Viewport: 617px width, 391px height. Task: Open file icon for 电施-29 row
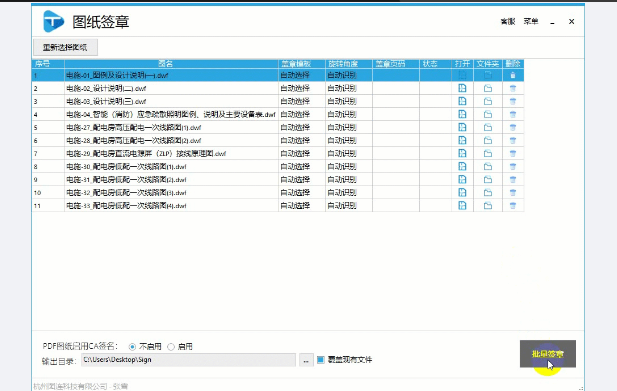pos(462,153)
